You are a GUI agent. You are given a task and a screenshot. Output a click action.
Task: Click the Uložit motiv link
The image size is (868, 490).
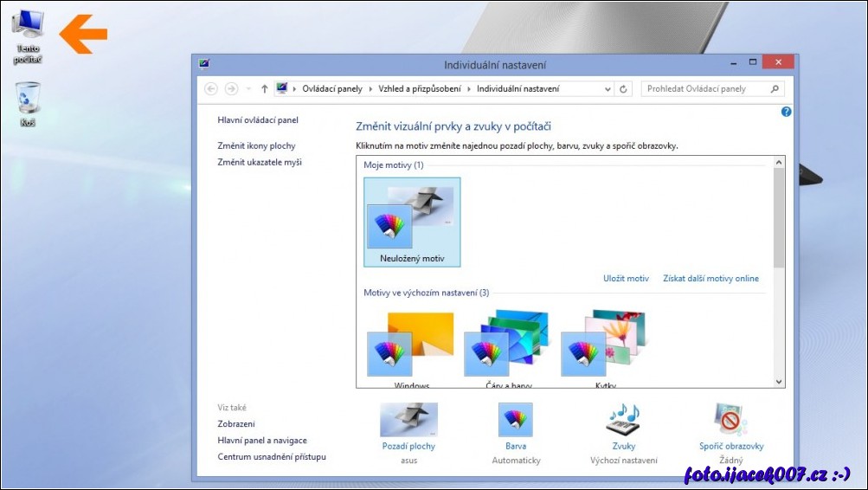pos(626,279)
